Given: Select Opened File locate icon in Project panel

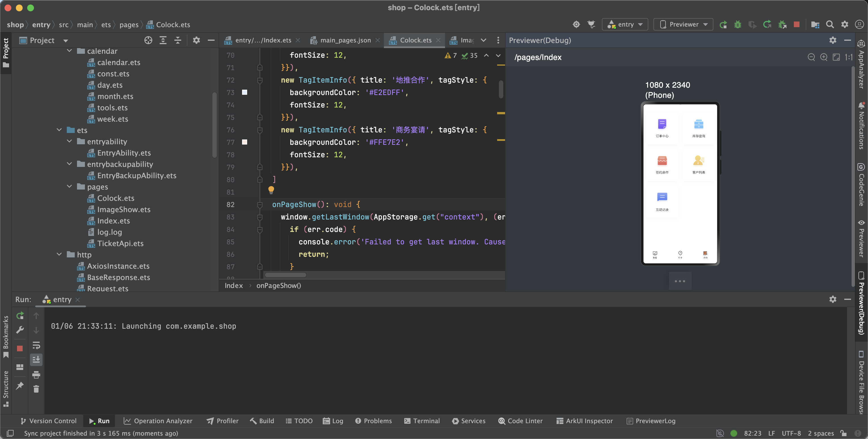Looking at the screenshot, I should pyautogui.click(x=148, y=40).
